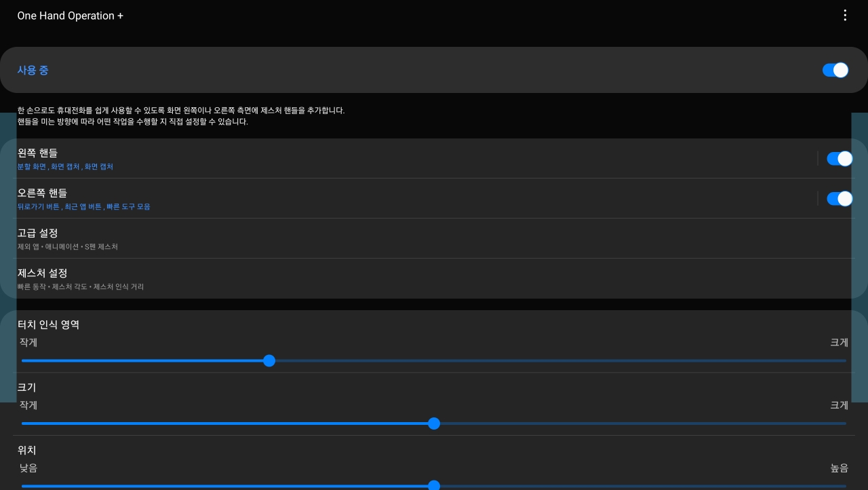Open 고급 설정 menu entry
The width and height of the screenshot is (868, 490).
434,239
